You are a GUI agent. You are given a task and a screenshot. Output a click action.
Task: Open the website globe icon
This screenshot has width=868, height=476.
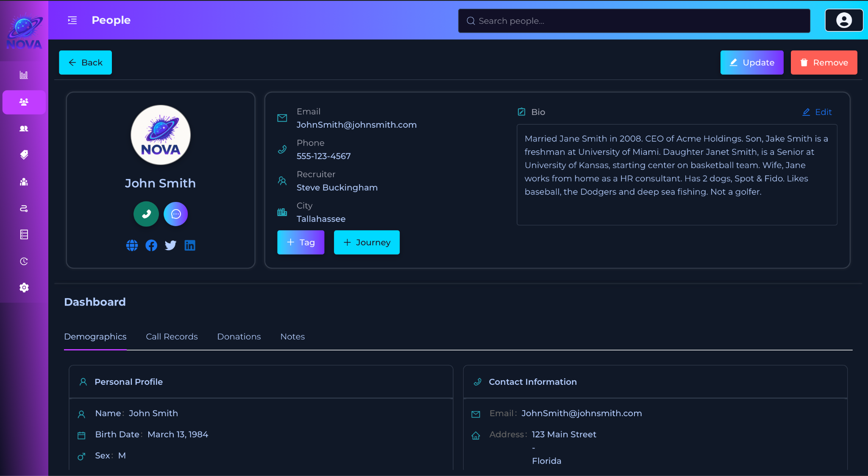[x=132, y=245]
